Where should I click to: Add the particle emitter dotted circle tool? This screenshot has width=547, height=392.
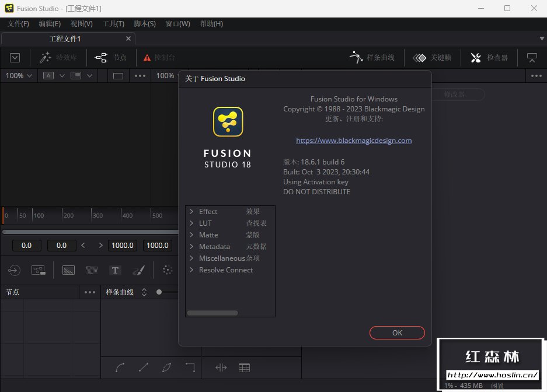click(x=168, y=270)
